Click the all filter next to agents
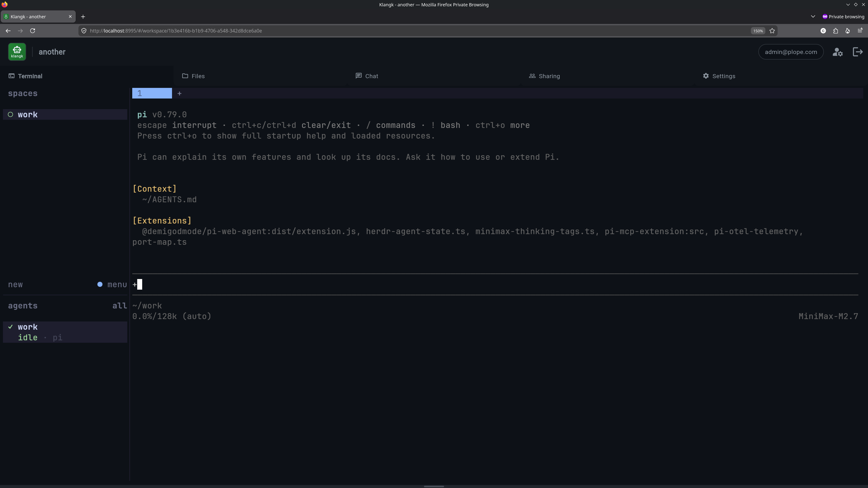The height and width of the screenshot is (488, 868). 120,306
